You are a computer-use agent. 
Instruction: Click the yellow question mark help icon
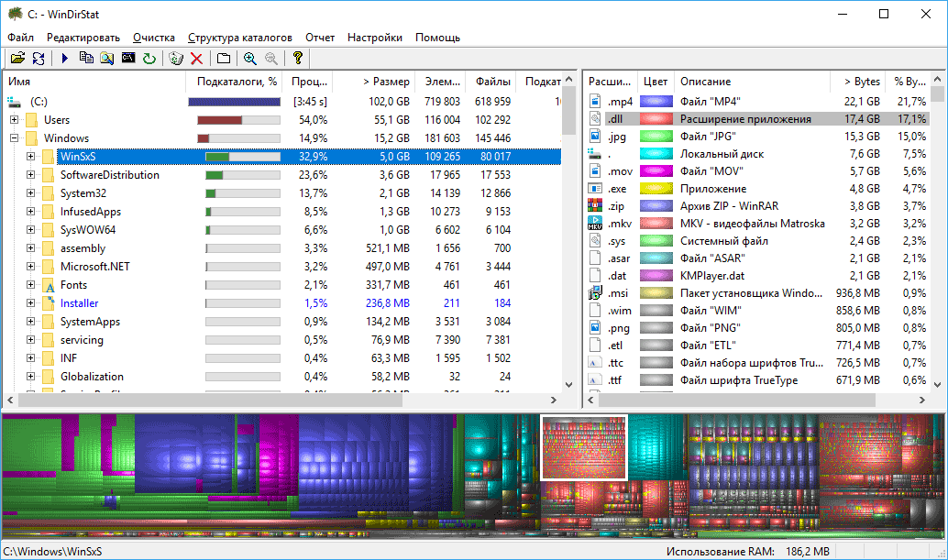(297, 59)
